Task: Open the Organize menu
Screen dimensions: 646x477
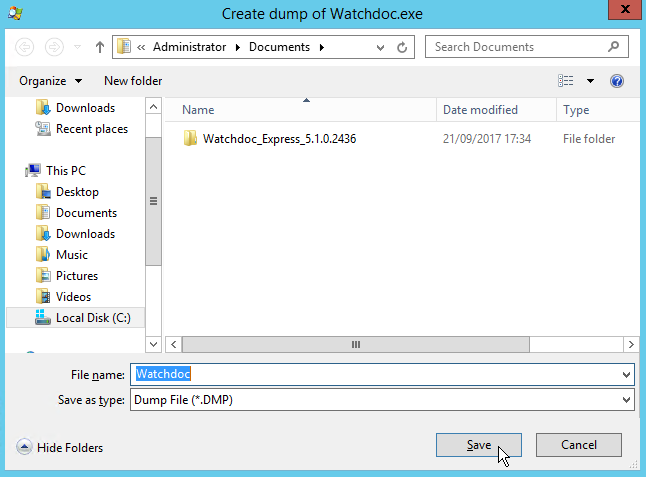Action: [x=50, y=81]
